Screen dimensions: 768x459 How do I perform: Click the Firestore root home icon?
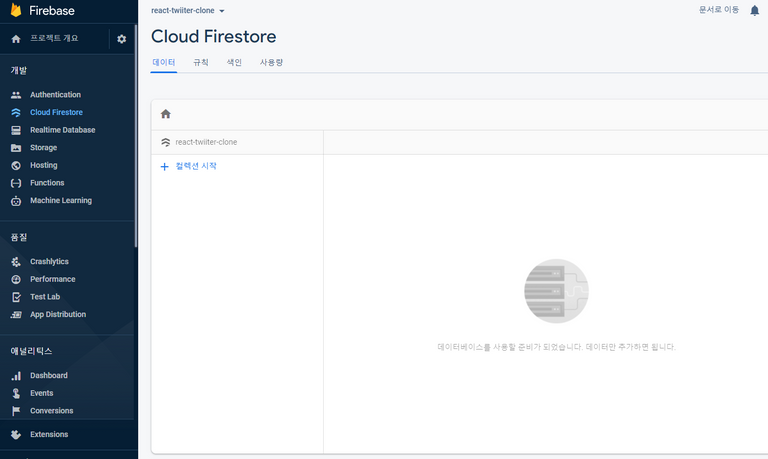click(x=166, y=114)
